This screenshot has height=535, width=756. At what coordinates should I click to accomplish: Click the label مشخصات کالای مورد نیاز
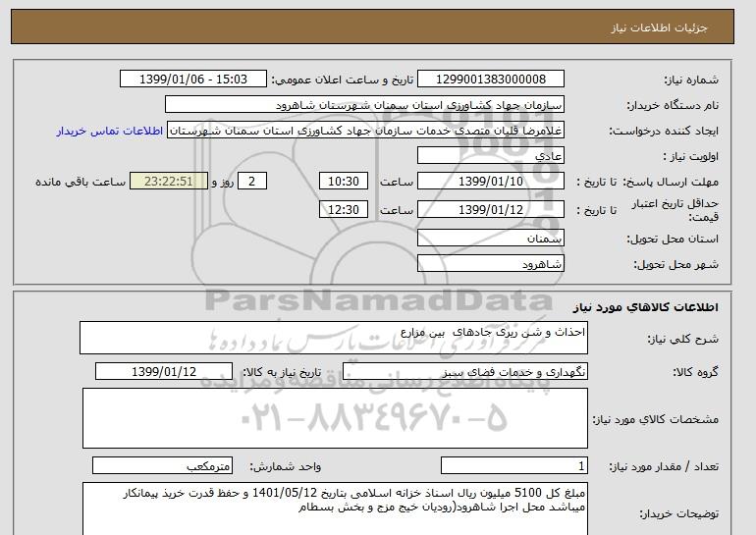coord(656,420)
